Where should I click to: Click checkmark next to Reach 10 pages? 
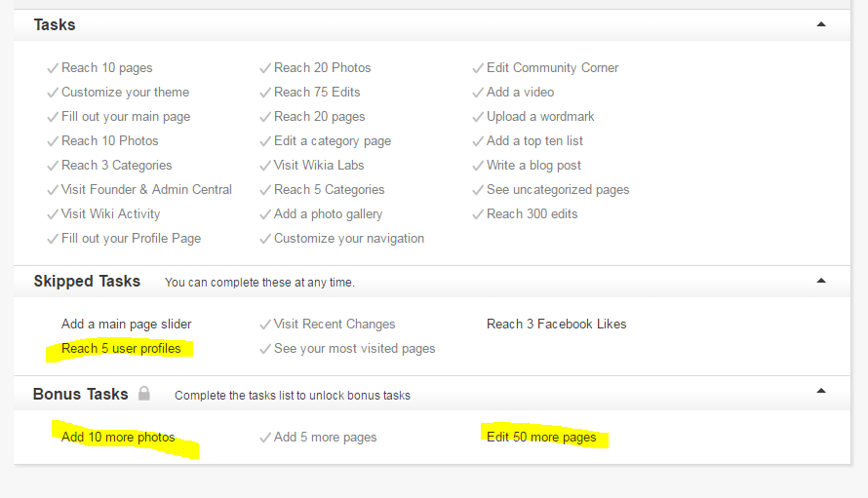point(53,68)
